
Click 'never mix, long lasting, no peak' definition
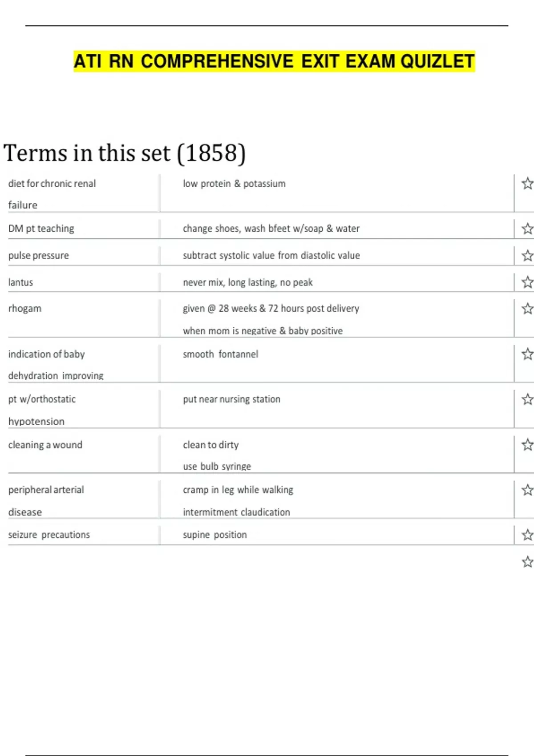[247, 282]
